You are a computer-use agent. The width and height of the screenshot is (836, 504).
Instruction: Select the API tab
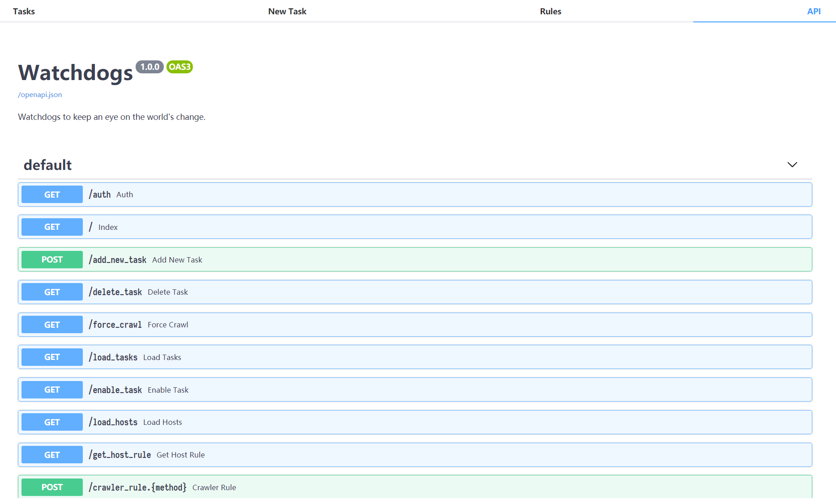pyautogui.click(x=813, y=11)
